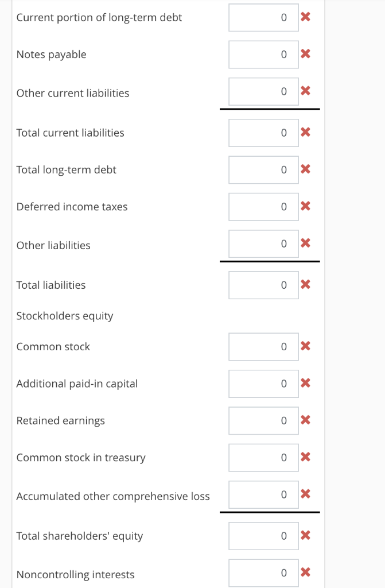Image resolution: width=385 pixels, height=588 pixels.
Task: Click the red X for Total long-term debt
Action: pyautogui.click(x=305, y=169)
